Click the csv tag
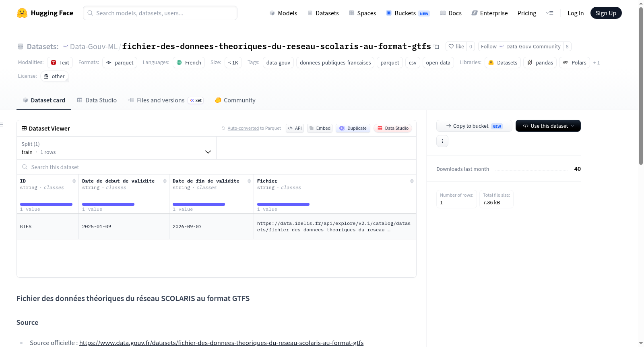The height and width of the screenshot is (347, 644). click(413, 62)
